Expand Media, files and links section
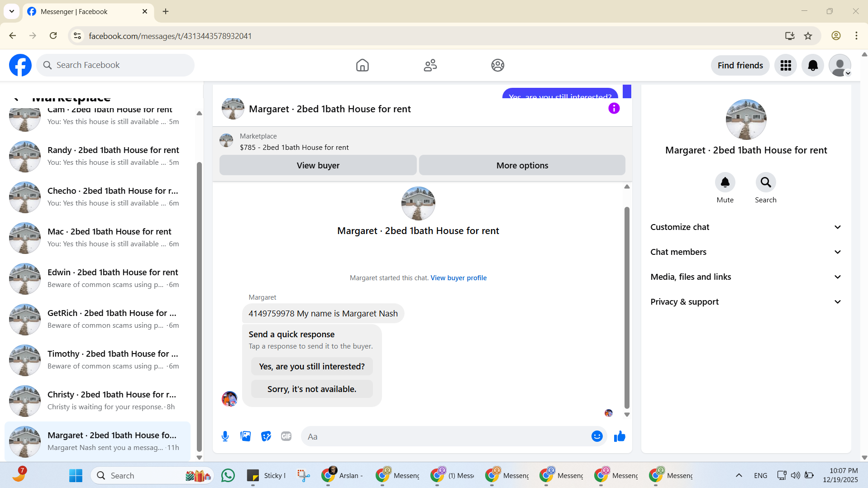868x488 pixels. (746, 277)
